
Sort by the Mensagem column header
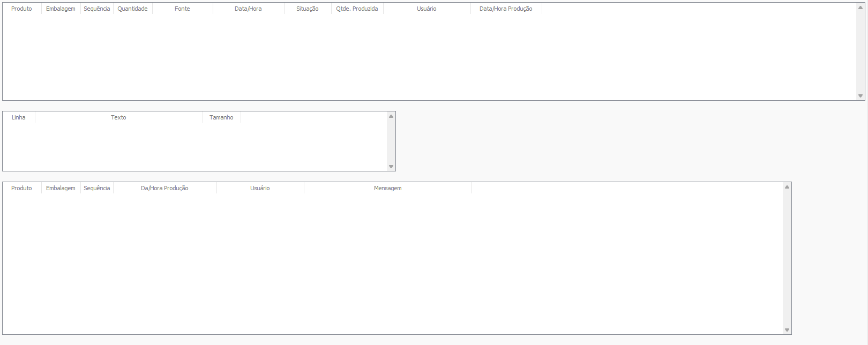[387, 188]
